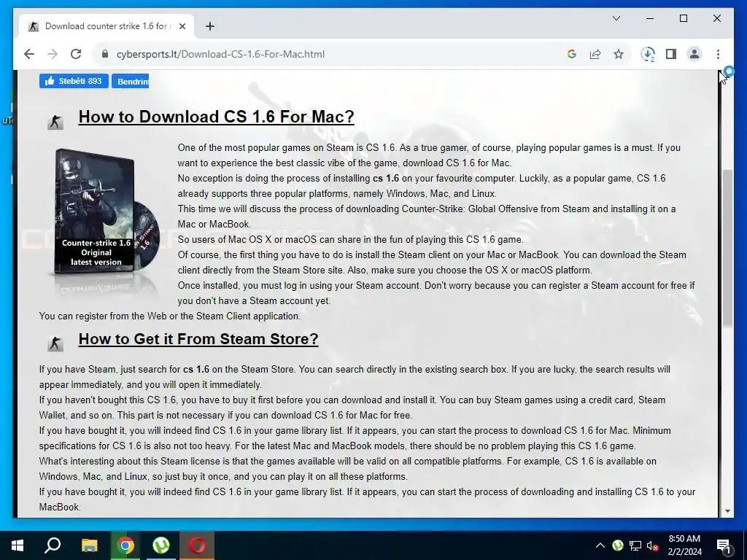Open File Explorer from taskbar
The width and height of the screenshot is (747, 560).
point(89,545)
